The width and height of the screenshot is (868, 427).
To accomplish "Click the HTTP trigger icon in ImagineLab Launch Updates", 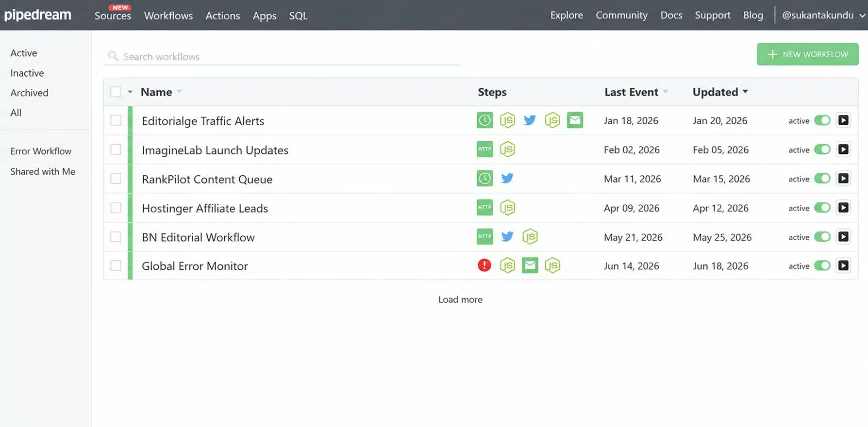I will tap(484, 149).
